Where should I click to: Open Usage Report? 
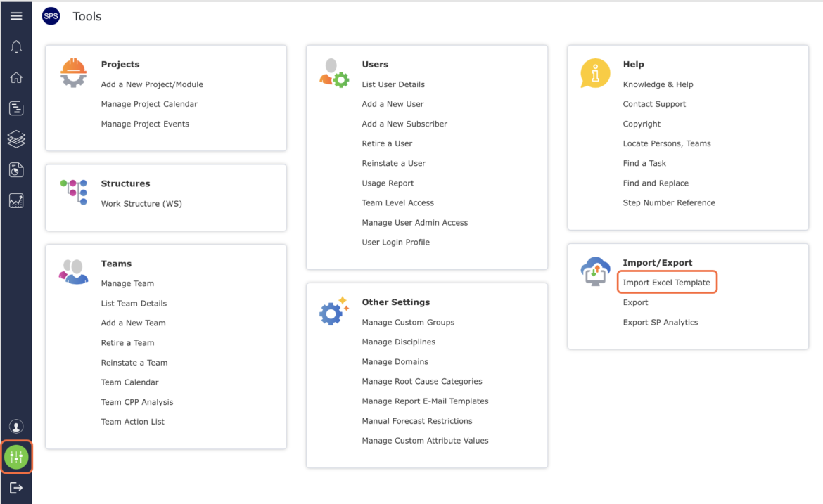tap(388, 183)
